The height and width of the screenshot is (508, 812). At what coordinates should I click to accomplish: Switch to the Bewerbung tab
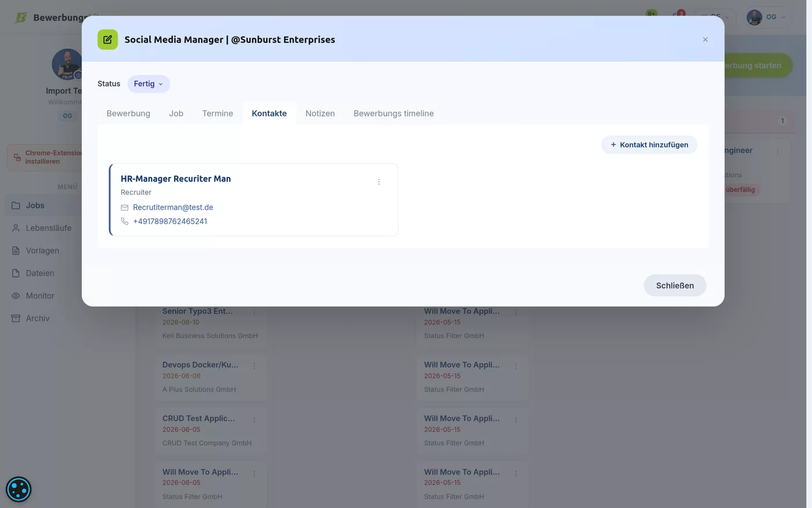128,113
